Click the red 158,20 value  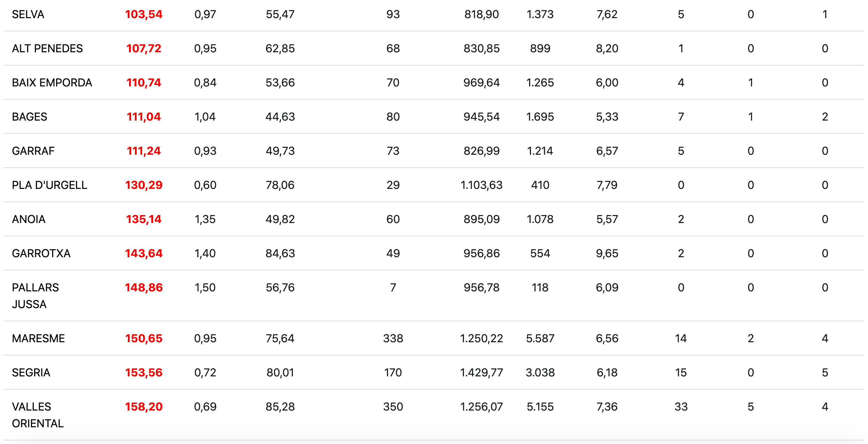click(x=144, y=407)
